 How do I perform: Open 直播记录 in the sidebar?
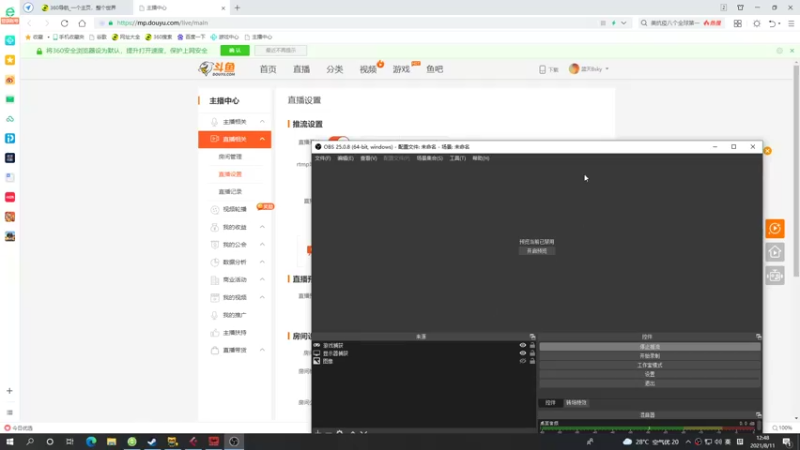point(230,191)
